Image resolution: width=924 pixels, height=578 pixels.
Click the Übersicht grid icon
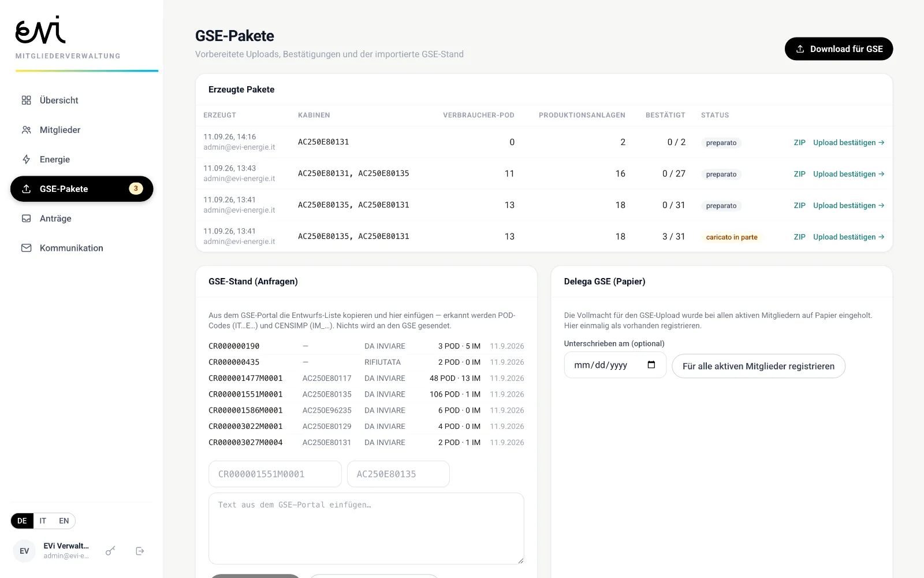pyautogui.click(x=26, y=100)
